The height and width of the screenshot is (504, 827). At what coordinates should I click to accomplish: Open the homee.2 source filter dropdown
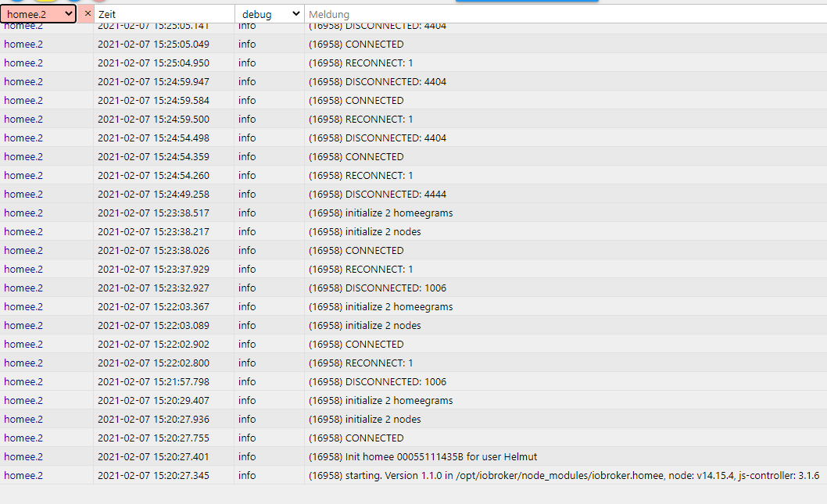point(38,14)
